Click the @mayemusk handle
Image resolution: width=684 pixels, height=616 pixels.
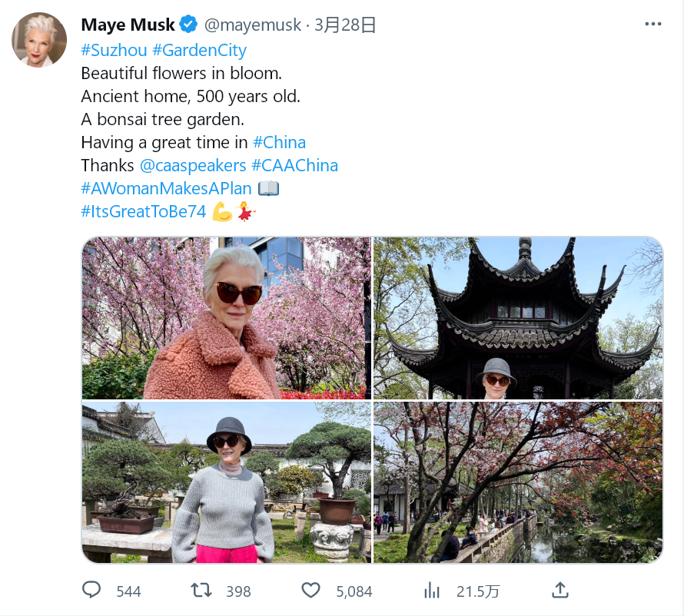pos(253,25)
